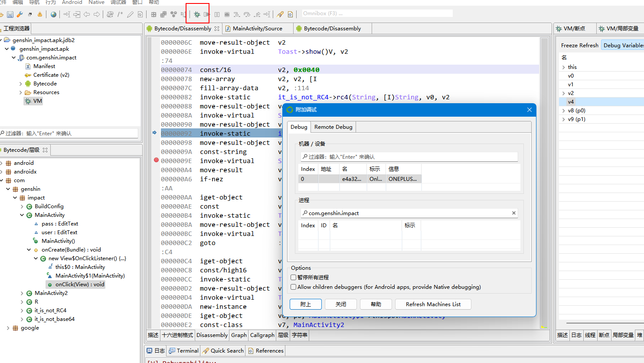The image size is (644, 363).
Task: Click the Freeze Refresh button
Action: pyautogui.click(x=579, y=45)
